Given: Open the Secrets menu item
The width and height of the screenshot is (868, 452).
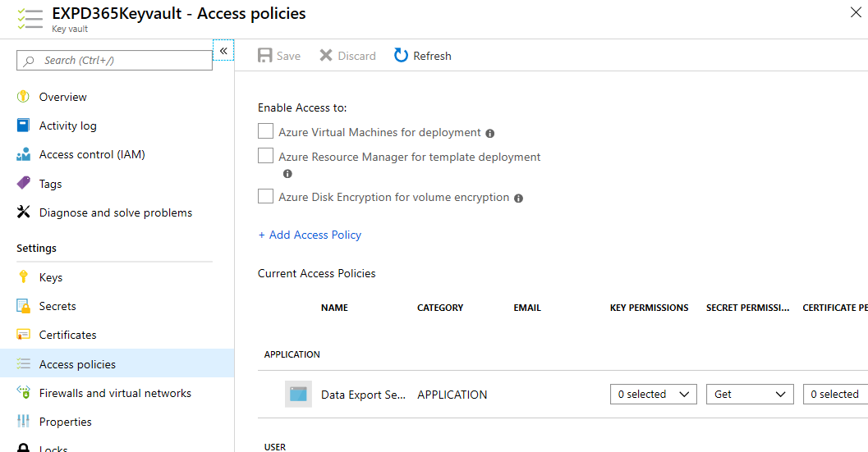Looking at the screenshot, I should [x=57, y=306].
